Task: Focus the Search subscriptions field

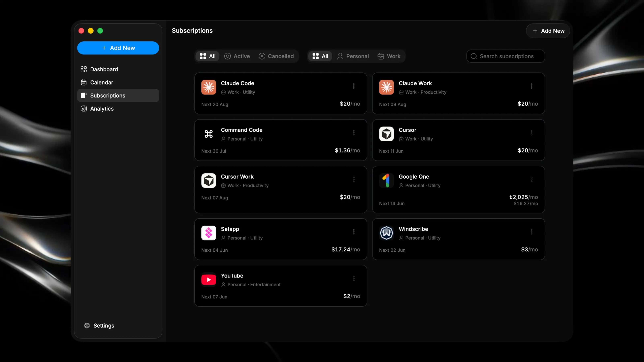Action: (x=506, y=56)
